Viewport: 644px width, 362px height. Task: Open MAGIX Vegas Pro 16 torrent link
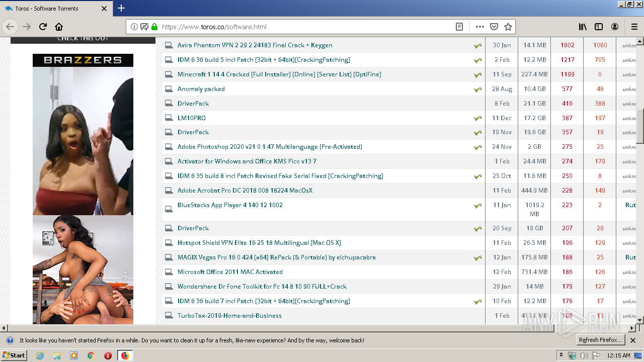click(276, 257)
